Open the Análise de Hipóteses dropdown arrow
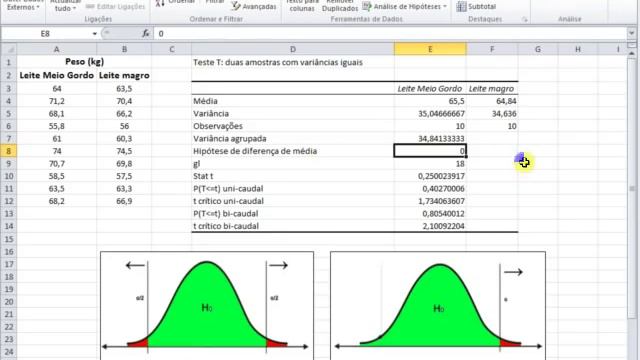The width and height of the screenshot is (640, 360). click(x=444, y=7)
